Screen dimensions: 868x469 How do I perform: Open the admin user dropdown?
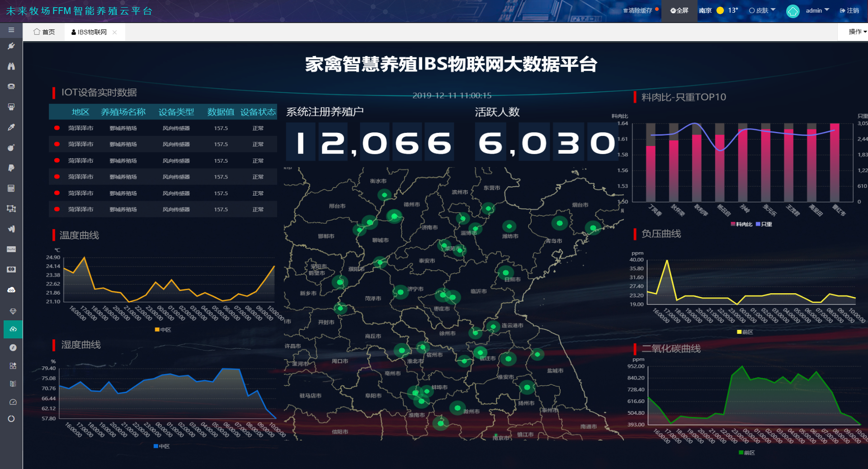pos(817,10)
